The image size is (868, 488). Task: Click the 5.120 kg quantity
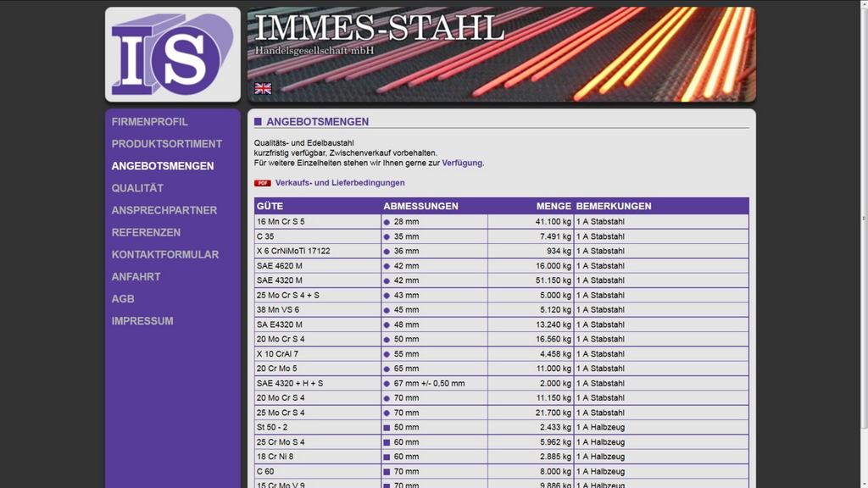point(531,310)
